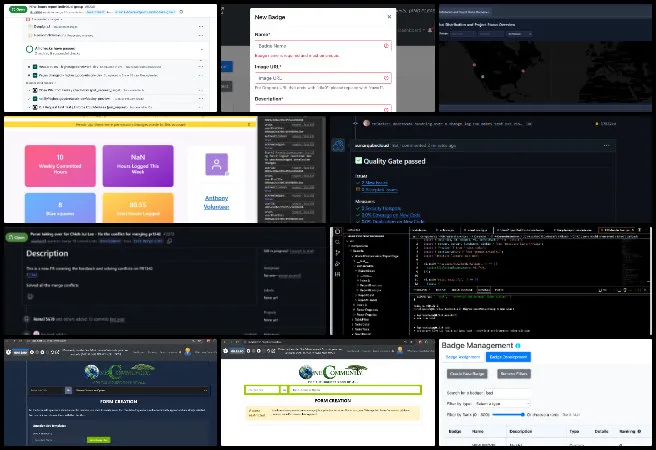Open the 'NaN Hours Logged This Week' card
The image size is (656, 450).
point(138,166)
